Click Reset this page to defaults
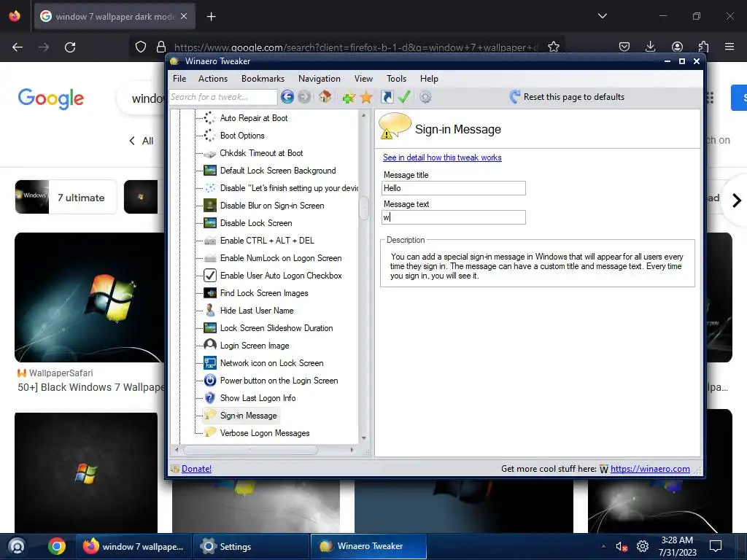The image size is (747, 560). point(567,97)
